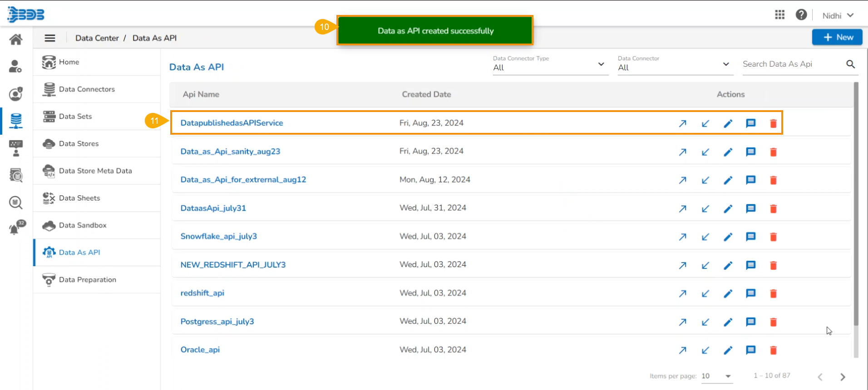The height and width of the screenshot is (390, 868).
Task: Click the home icon in left rail
Action: (x=16, y=39)
